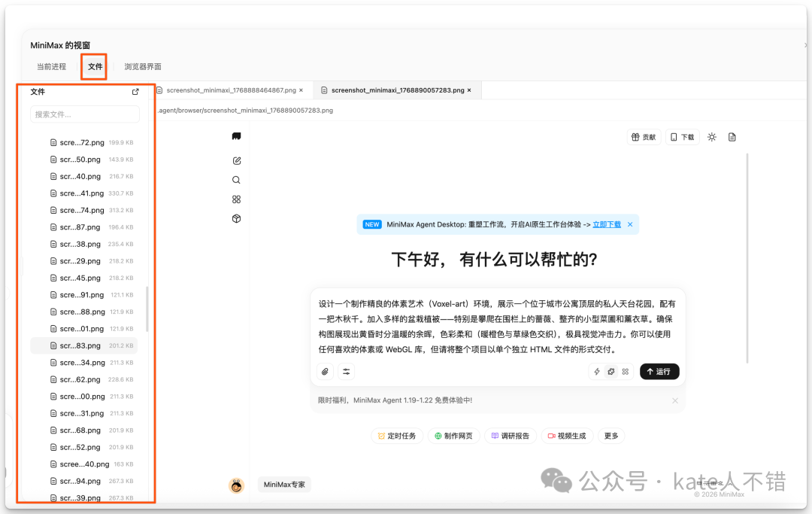This screenshot has height=514, width=812.
Task: Open the MiniMax专家 selector at bottom
Action: (x=284, y=485)
